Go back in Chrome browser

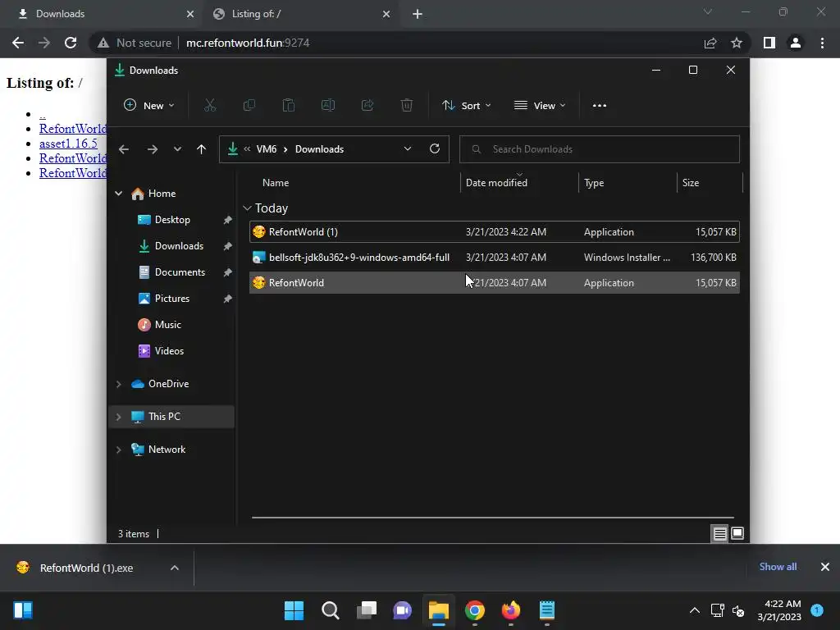coord(18,43)
